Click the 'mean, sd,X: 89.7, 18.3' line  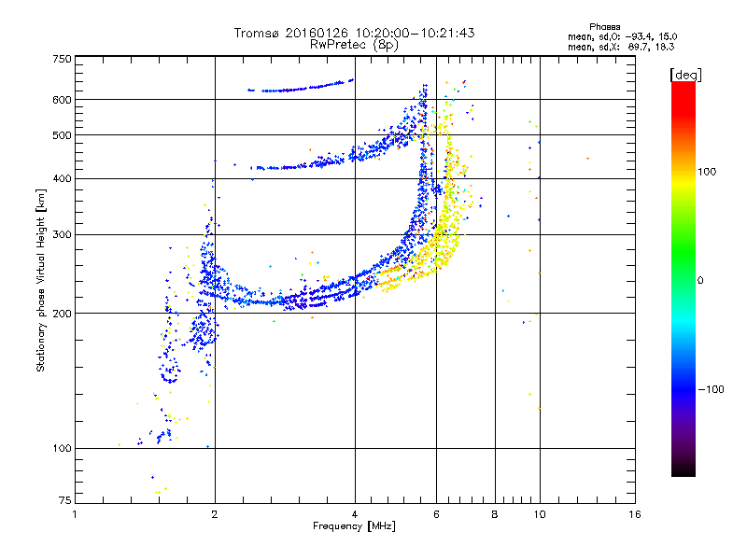pyautogui.click(x=621, y=47)
